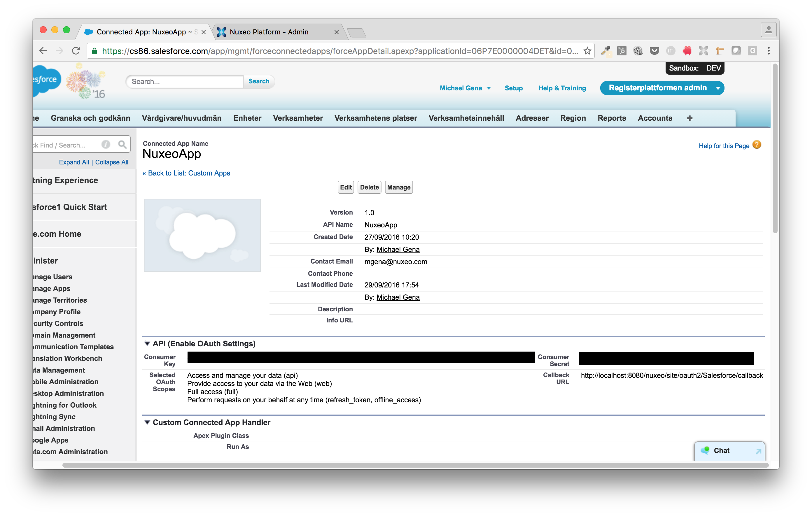Click the orange help question-mark icon
812x516 pixels.
757,145
